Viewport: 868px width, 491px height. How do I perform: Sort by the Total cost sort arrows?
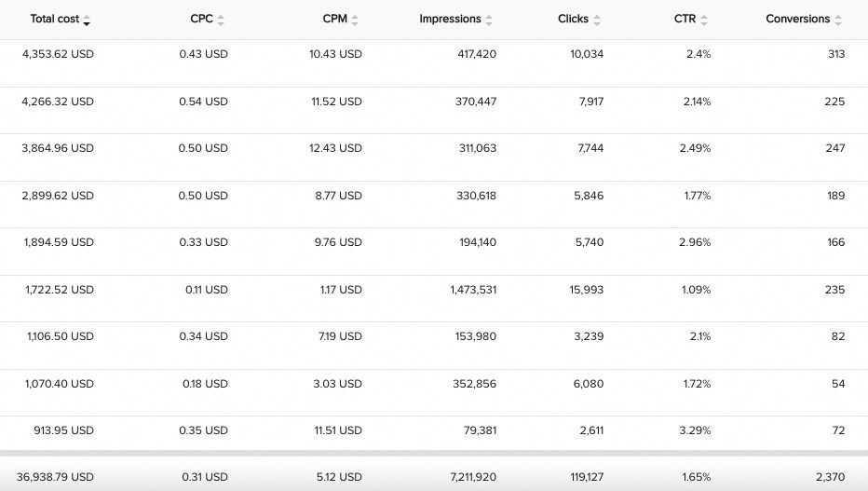pyautogui.click(x=87, y=20)
